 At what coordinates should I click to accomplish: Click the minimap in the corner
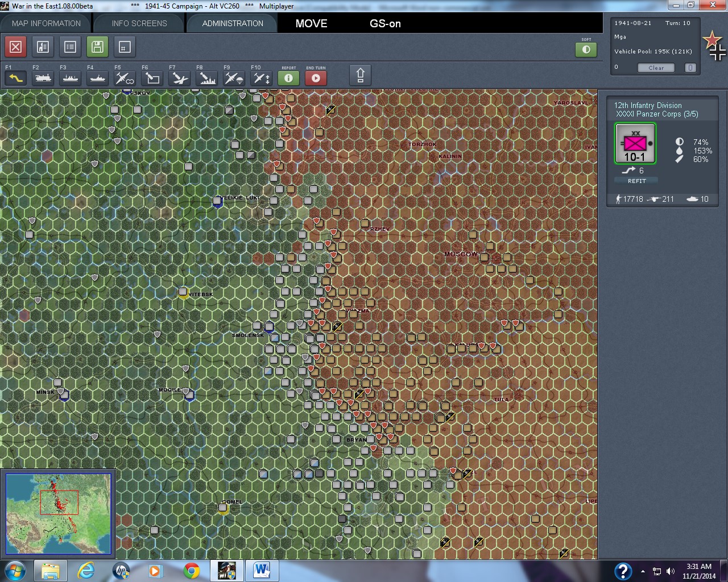point(59,514)
